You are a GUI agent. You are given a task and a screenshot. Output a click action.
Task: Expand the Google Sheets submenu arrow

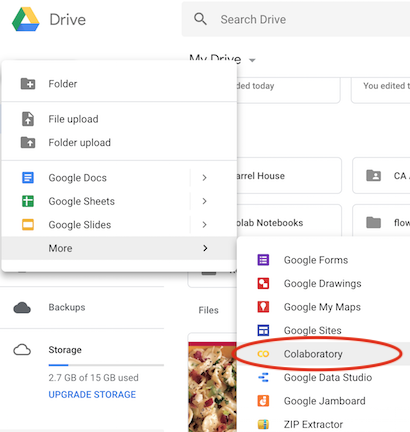pos(205,201)
